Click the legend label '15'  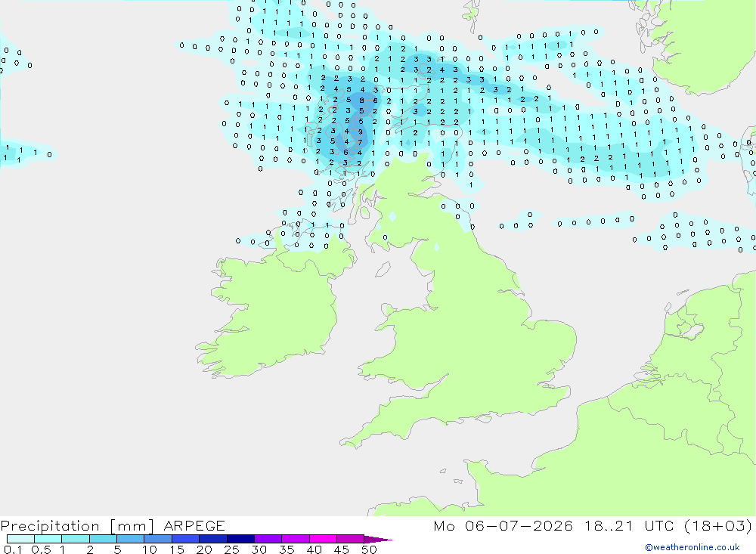point(177,549)
